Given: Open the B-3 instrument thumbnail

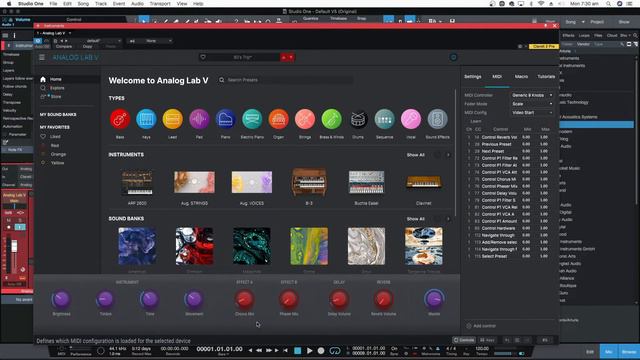Looking at the screenshot, I should tap(309, 182).
